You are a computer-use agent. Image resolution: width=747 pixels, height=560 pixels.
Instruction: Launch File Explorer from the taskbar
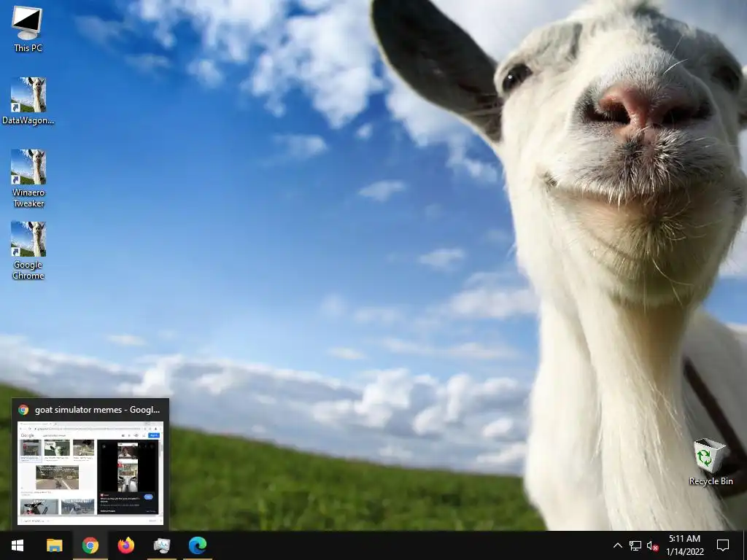click(x=54, y=545)
